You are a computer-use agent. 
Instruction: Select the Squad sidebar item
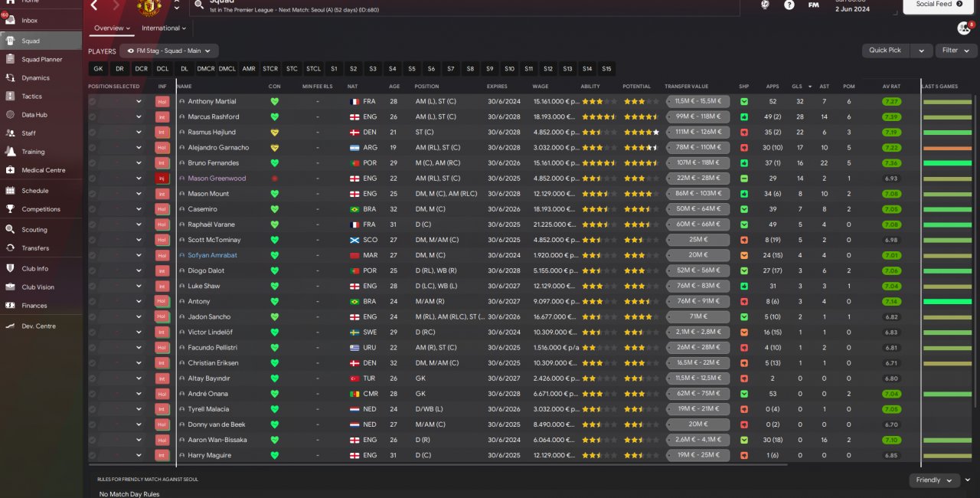41,41
